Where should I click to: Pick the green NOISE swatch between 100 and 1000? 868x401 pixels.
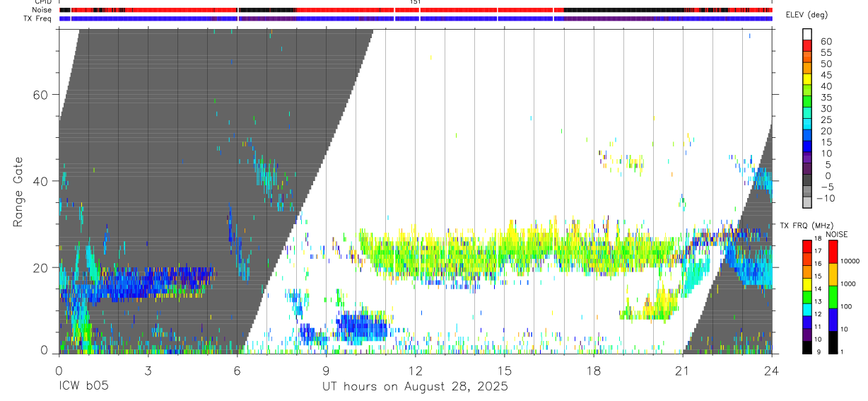point(833,297)
